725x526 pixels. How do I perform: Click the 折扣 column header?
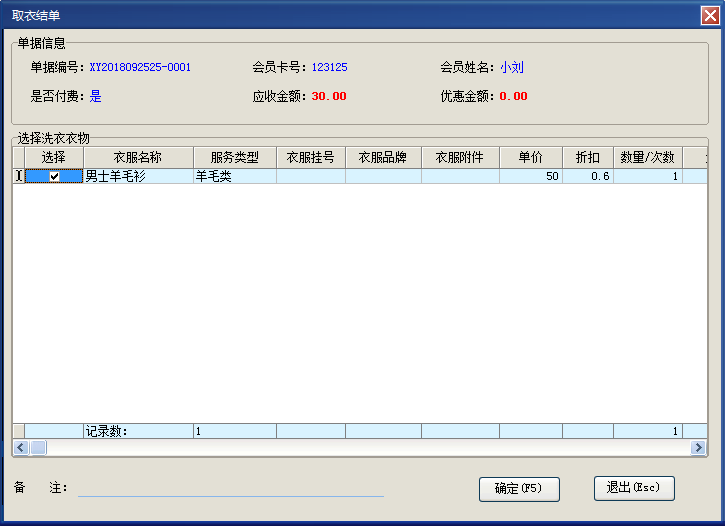587,158
